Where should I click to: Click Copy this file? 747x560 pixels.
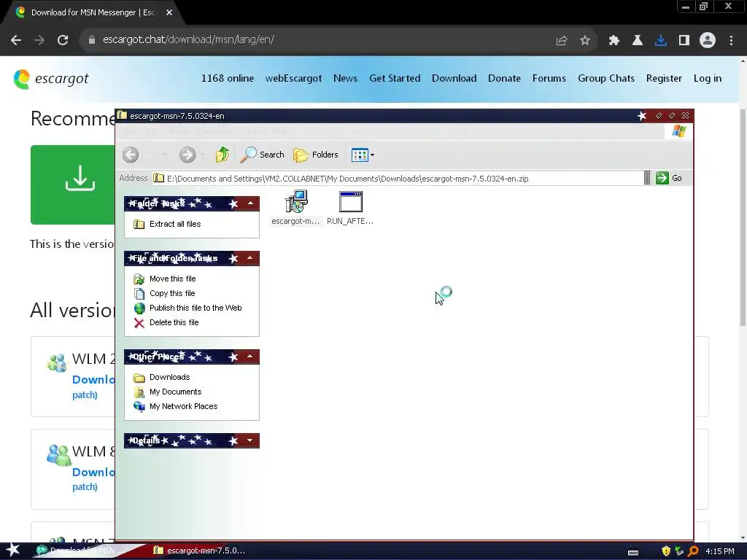point(172,293)
